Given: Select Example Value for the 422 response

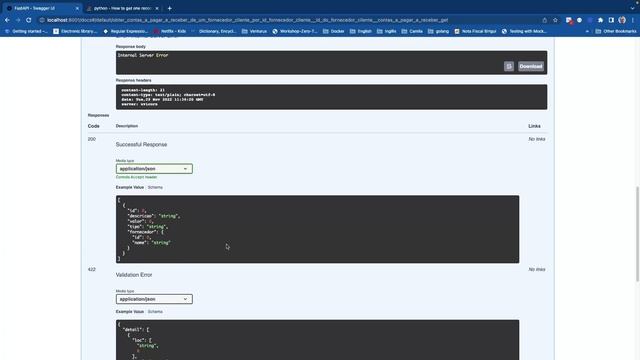Looking at the screenshot, I should point(130,311).
